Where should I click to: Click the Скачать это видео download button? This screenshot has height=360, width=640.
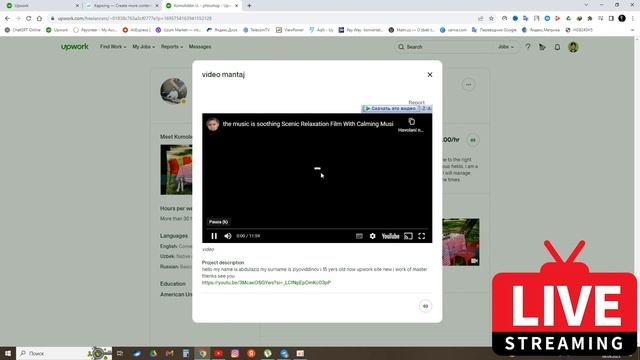(x=391, y=109)
